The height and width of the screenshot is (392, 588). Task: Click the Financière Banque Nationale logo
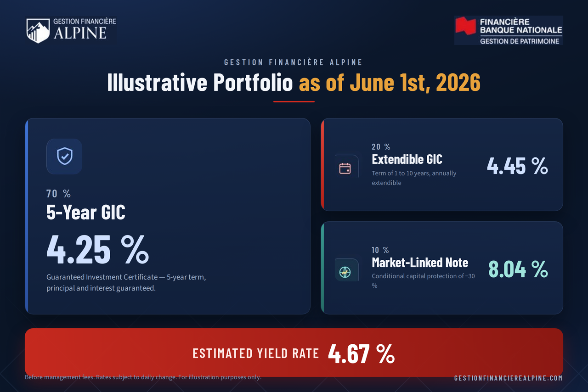click(509, 30)
